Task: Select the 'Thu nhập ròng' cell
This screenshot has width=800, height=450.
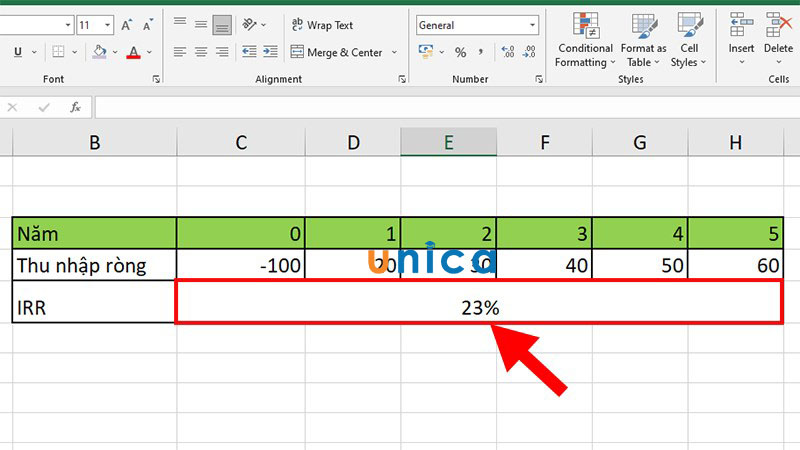Action: (94, 265)
